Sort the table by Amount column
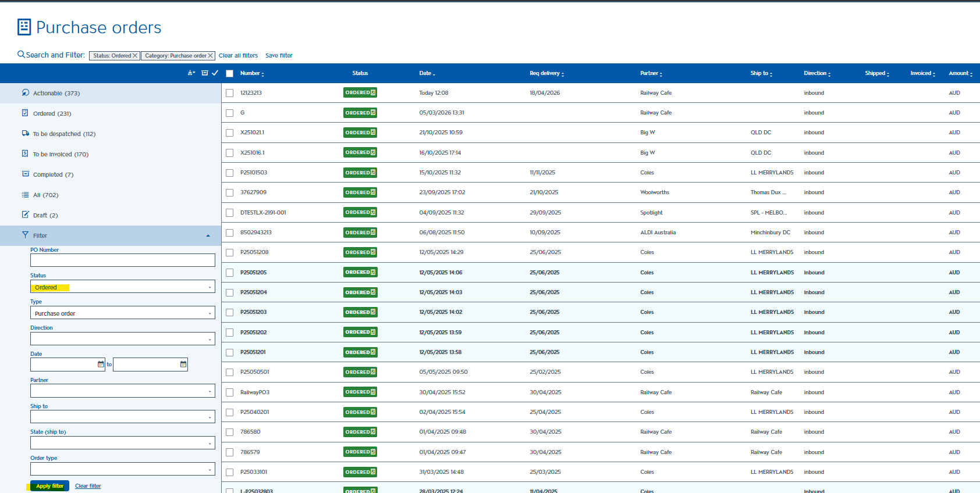 pyautogui.click(x=960, y=73)
